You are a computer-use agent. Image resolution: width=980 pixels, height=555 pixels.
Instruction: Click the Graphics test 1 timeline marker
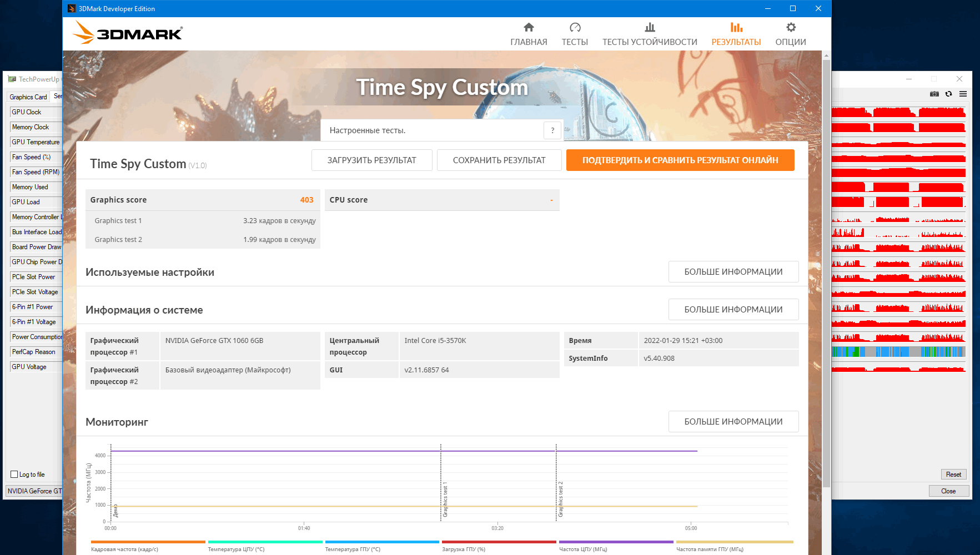tap(445, 500)
